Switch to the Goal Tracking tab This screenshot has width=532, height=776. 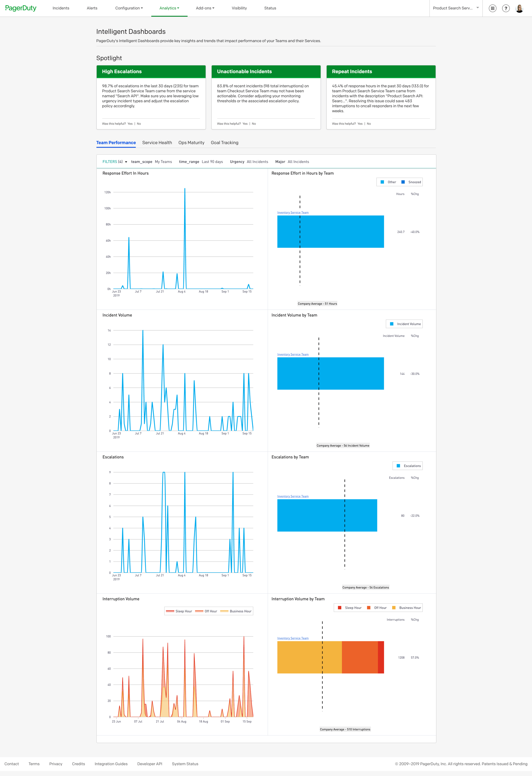pos(224,142)
